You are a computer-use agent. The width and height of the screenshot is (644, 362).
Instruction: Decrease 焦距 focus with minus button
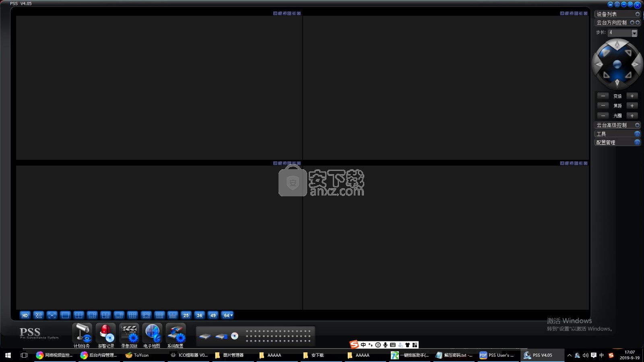[x=603, y=106]
